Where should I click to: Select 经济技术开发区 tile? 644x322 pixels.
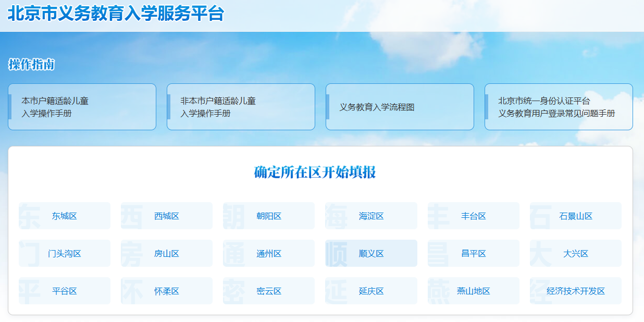click(x=576, y=291)
